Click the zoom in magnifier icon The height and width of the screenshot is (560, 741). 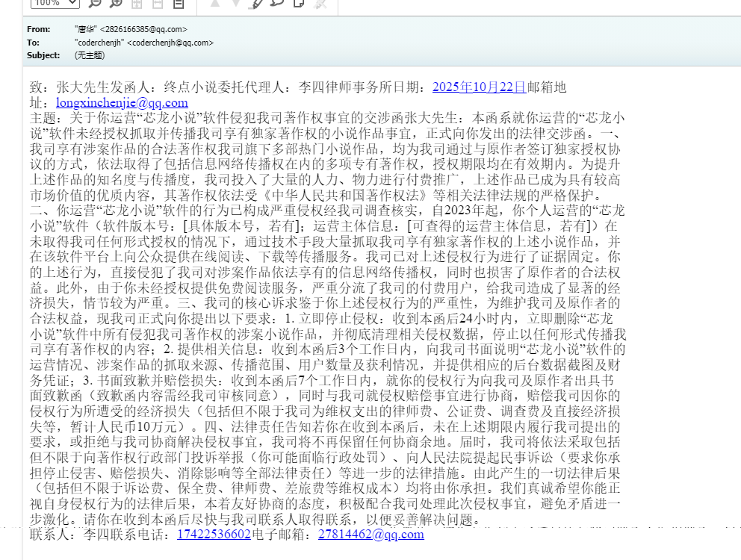pyautogui.click(x=116, y=3)
